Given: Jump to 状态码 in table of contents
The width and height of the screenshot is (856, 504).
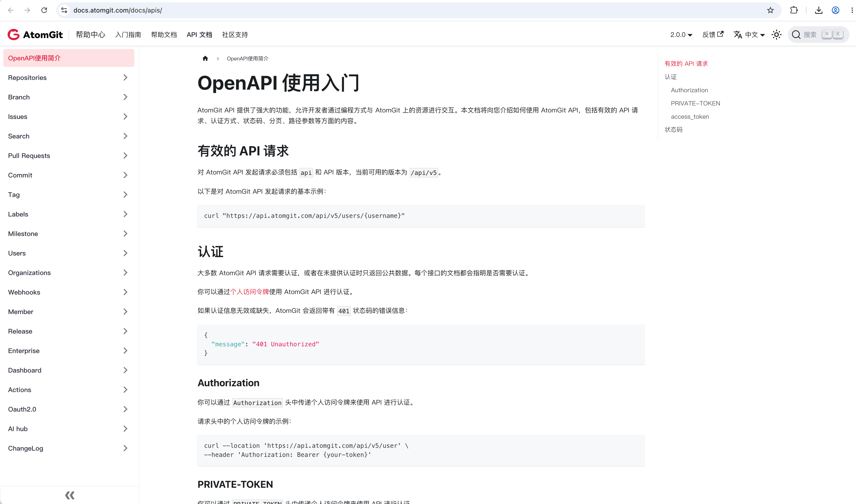Looking at the screenshot, I should tap(673, 129).
